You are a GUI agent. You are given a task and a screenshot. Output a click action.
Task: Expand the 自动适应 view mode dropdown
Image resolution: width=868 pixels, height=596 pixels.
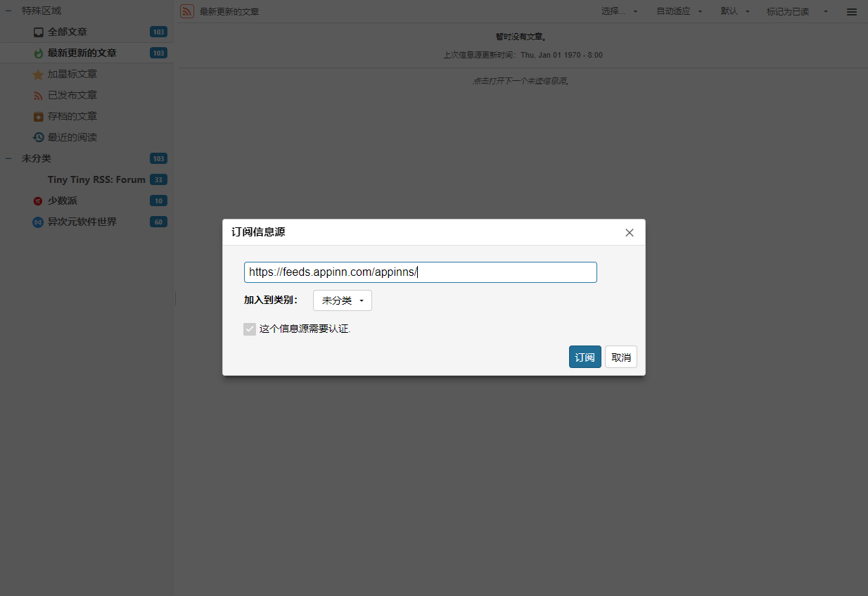point(679,11)
